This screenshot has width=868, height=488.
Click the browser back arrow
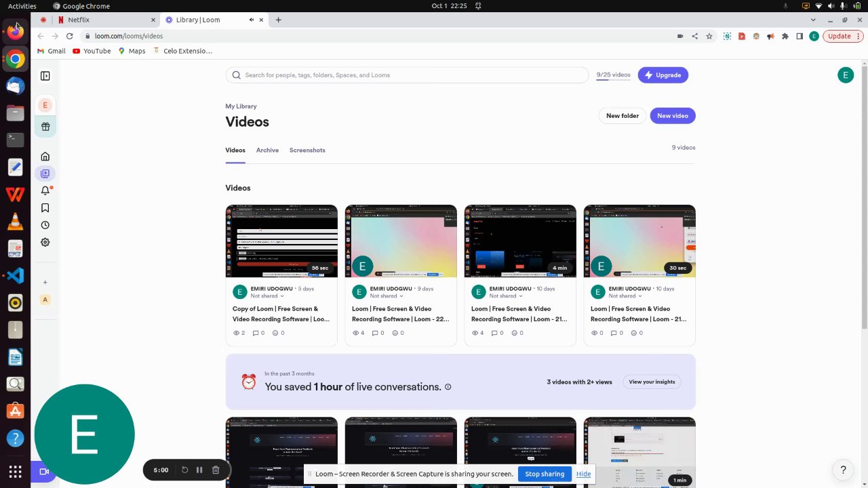(41, 36)
